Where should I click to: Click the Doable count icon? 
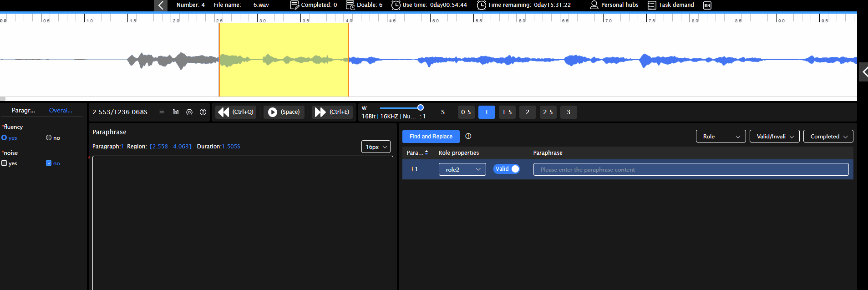click(x=350, y=5)
